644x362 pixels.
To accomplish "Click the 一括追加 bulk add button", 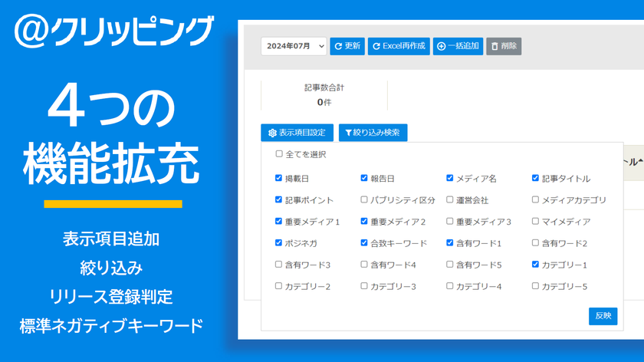I will point(458,46).
